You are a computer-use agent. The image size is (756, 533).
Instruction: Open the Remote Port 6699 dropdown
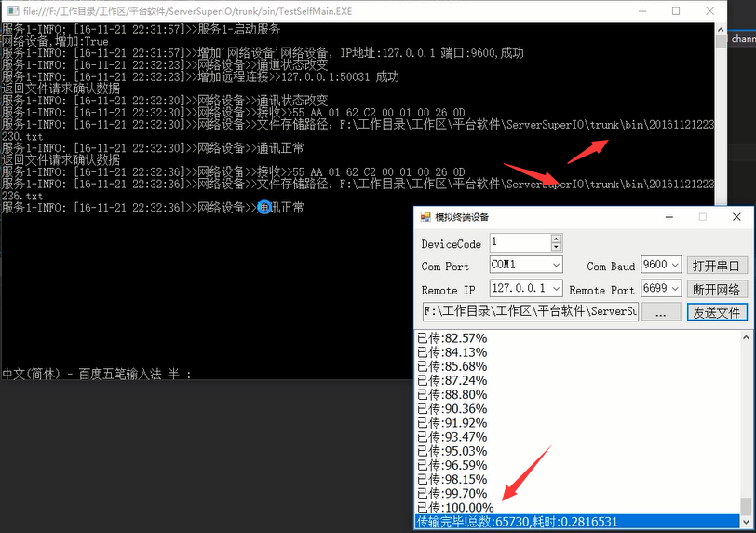tap(675, 289)
